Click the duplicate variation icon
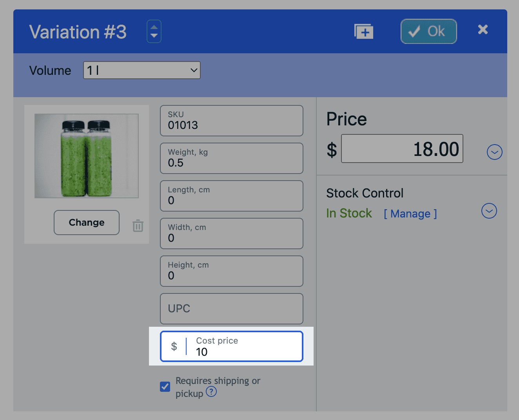519x420 pixels. (x=364, y=31)
